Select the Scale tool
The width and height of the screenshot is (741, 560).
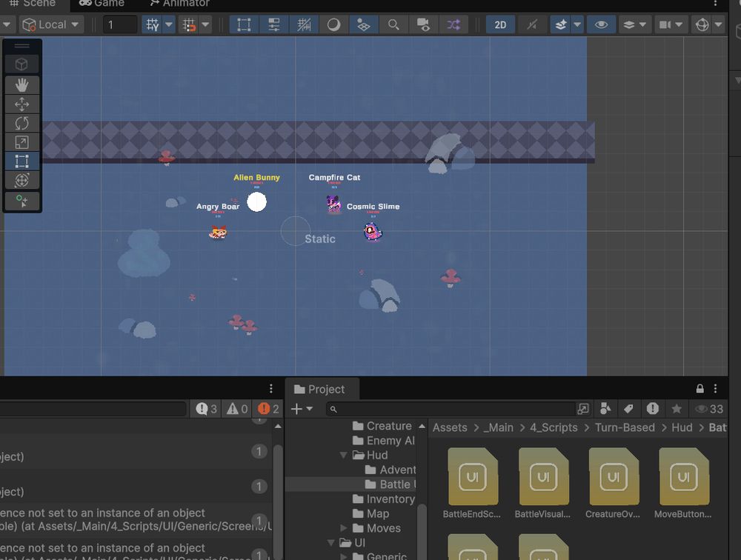point(21,142)
